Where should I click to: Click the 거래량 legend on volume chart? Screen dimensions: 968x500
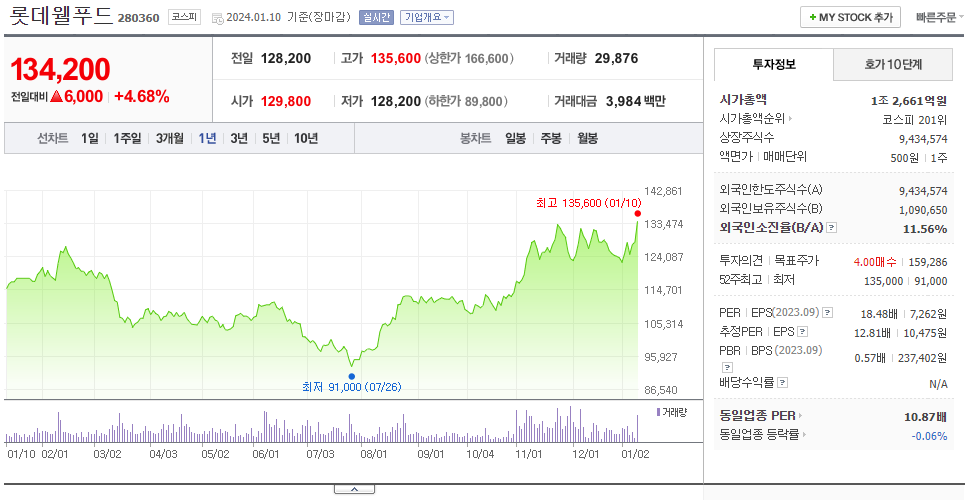point(672,412)
